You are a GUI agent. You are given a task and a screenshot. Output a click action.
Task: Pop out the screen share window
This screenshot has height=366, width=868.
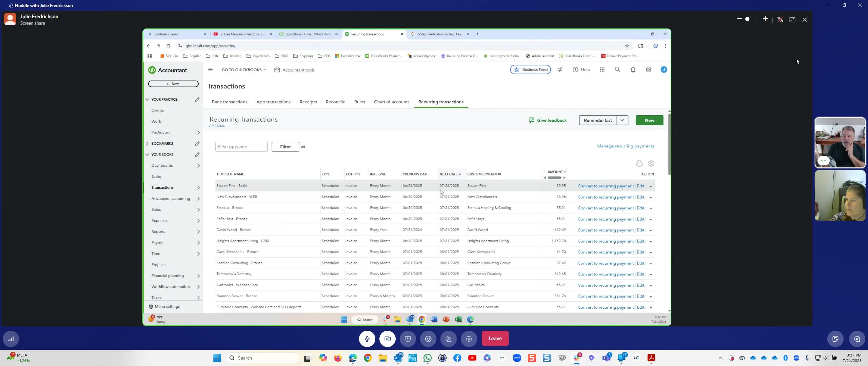coord(792,20)
